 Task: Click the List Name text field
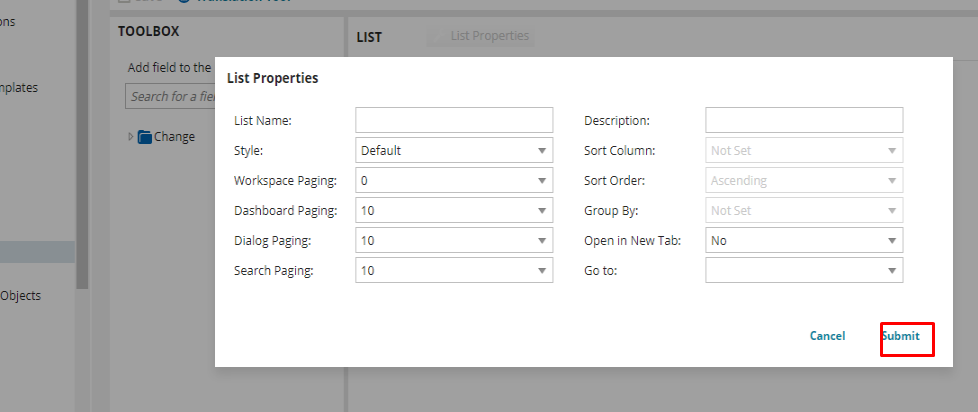[453, 121]
